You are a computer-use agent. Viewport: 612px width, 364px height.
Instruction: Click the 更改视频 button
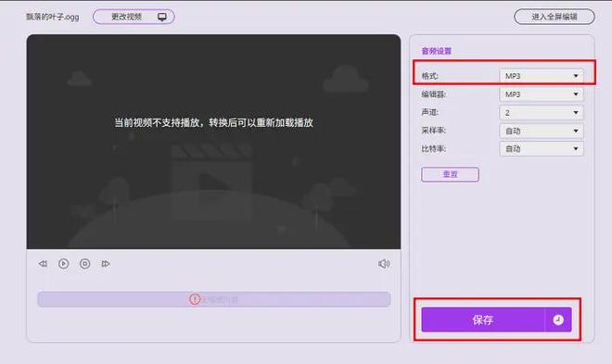click(x=134, y=17)
